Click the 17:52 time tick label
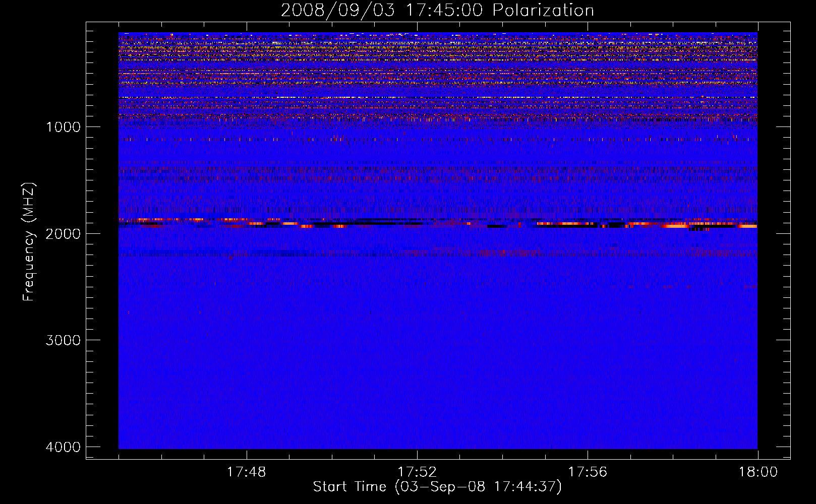The width and height of the screenshot is (816, 504). pyautogui.click(x=417, y=472)
